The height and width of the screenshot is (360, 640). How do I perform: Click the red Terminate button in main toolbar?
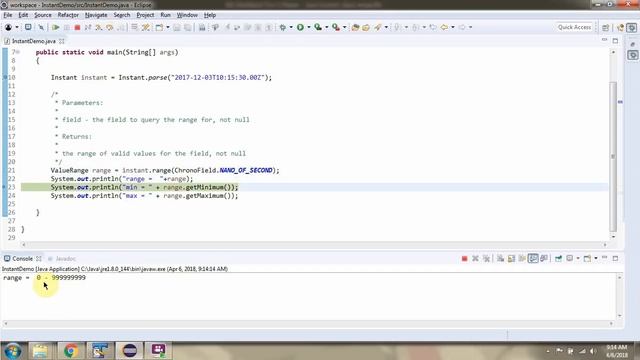click(x=77, y=27)
